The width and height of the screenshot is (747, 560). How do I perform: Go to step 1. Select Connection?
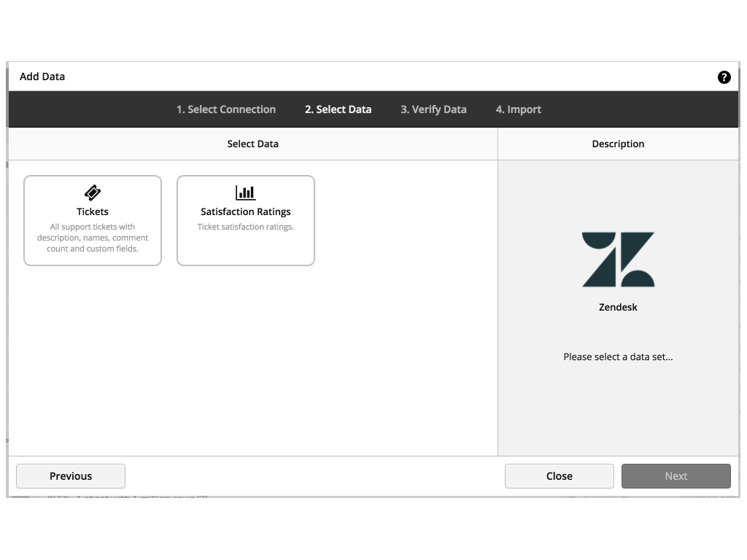tap(226, 109)
